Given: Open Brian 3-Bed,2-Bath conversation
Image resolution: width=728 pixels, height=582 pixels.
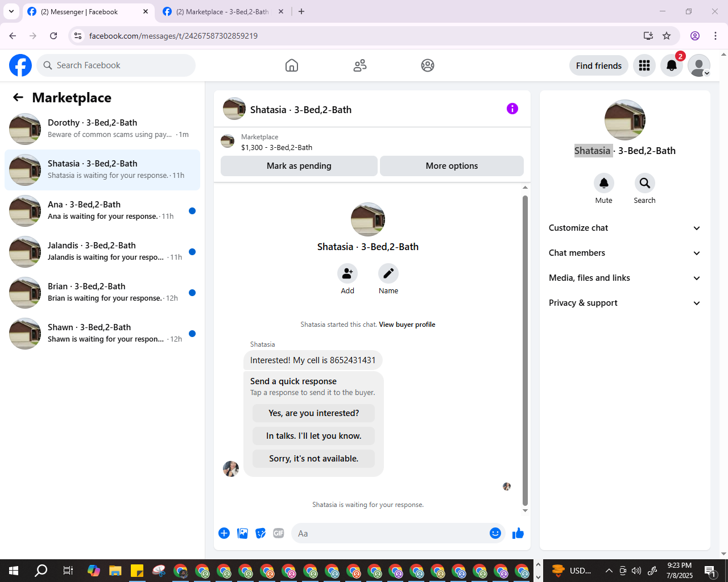Looking at the screenshot, I should click(x=102, y=293).
